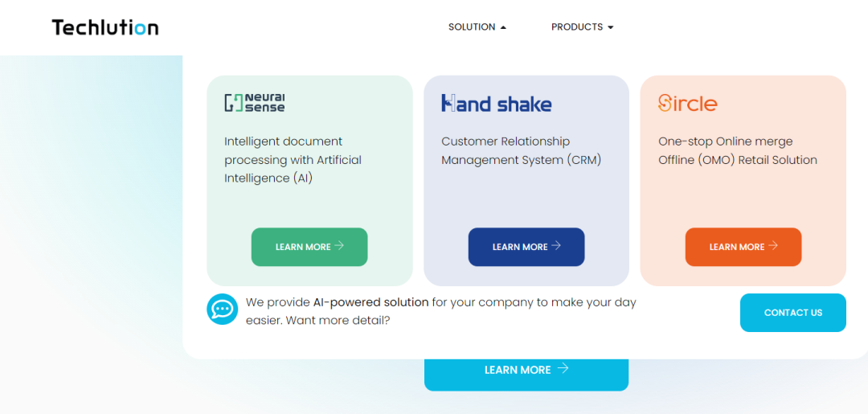Click the Neural Sense logo
This screenshot has height=414, width=868.
pyautogui.click(x=255, y=103)
